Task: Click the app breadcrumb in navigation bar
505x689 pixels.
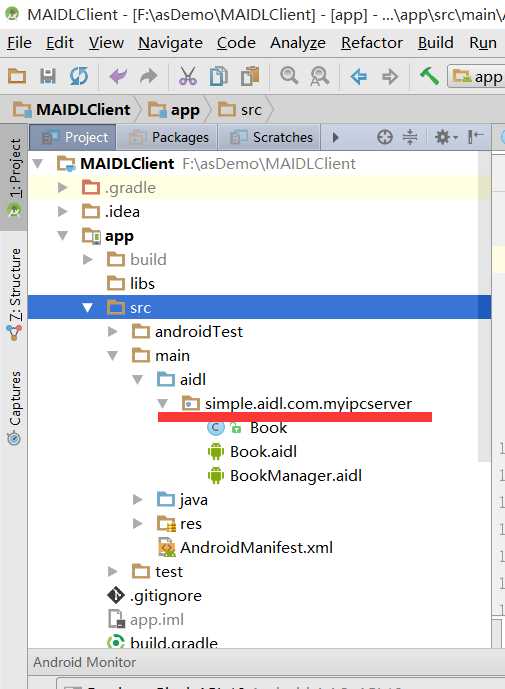Action: point(173,109)
